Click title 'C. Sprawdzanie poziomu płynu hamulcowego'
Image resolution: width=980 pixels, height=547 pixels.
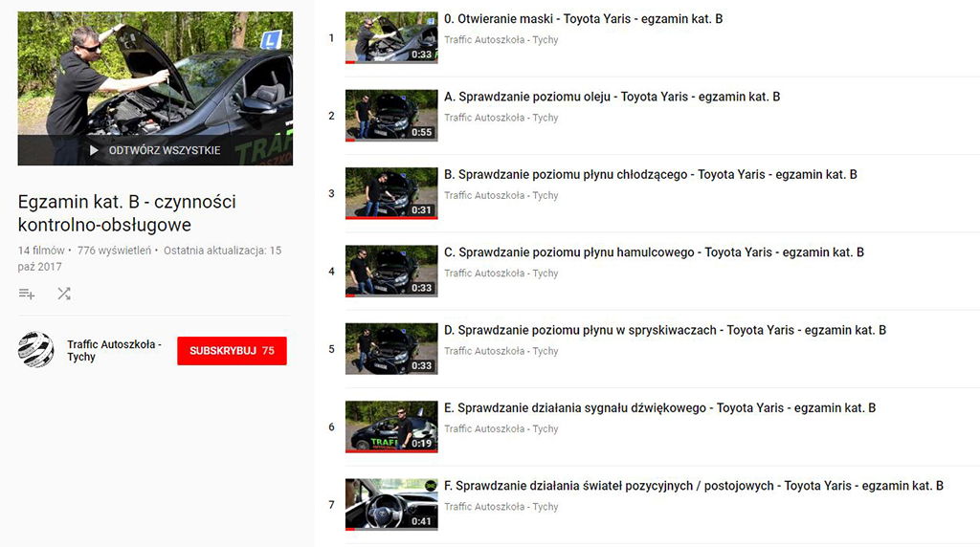(x=654, y=252)
